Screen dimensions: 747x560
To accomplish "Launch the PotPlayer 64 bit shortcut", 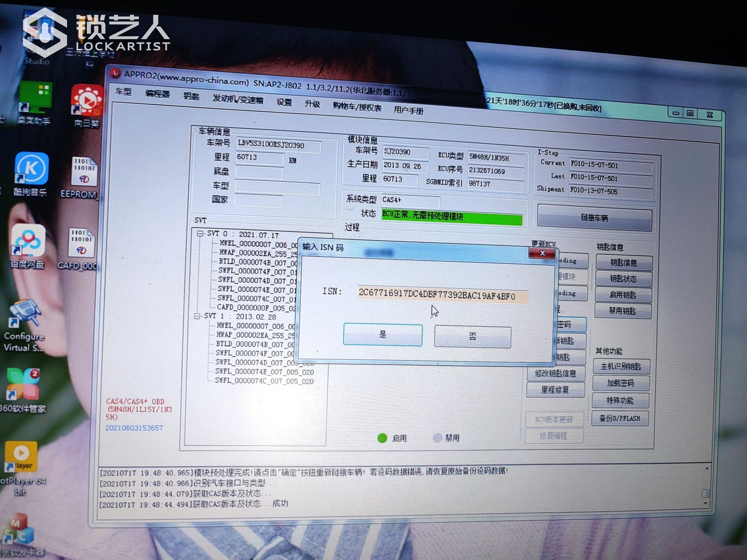I will 22,469.
